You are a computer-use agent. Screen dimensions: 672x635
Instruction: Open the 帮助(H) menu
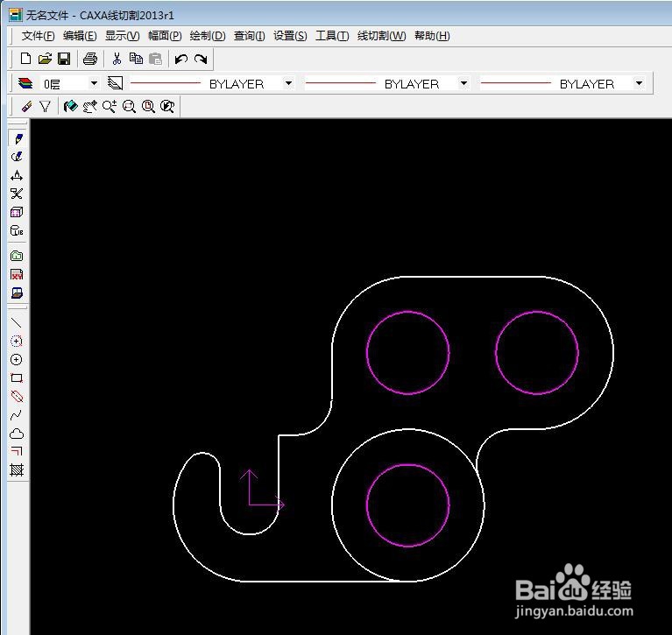click(x=432, y=36)
